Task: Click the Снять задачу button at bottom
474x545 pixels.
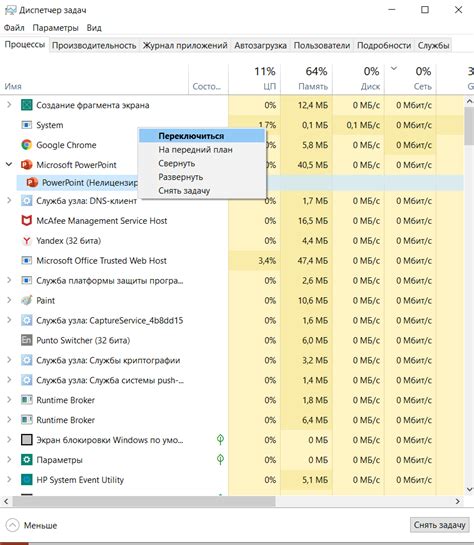Action: coord(439,525)
